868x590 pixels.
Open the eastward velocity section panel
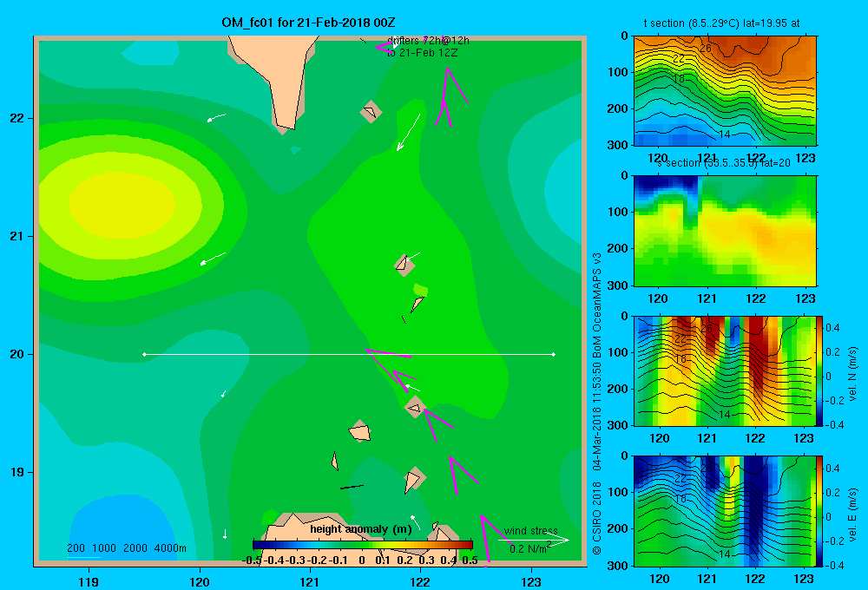pos(725,511)
